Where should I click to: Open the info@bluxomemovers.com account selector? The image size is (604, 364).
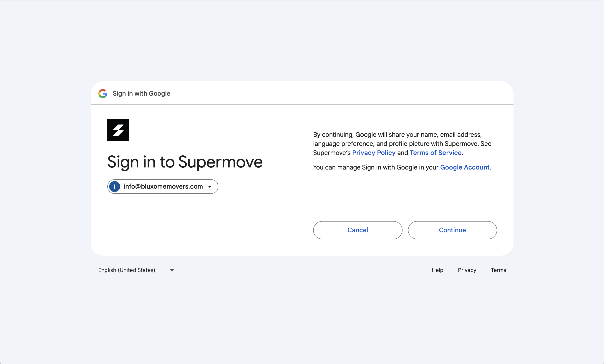tap(163, 186)
